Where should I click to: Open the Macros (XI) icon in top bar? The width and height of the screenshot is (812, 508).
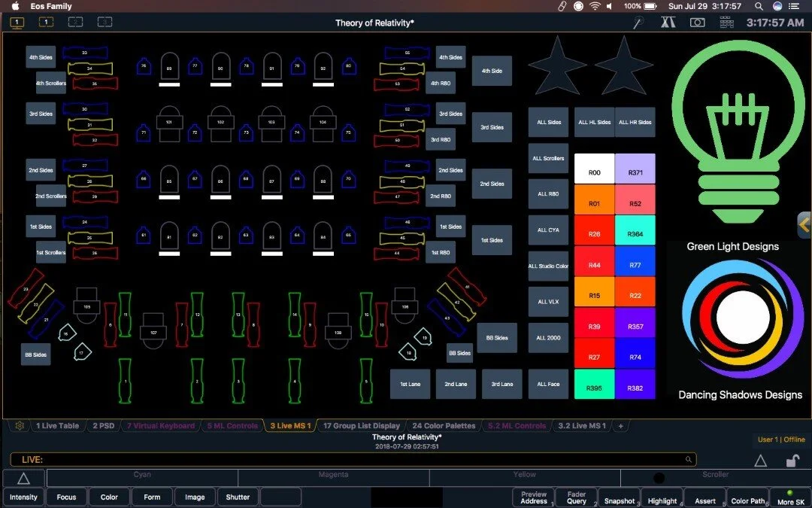pyautogui.click(x=668, y=23)
